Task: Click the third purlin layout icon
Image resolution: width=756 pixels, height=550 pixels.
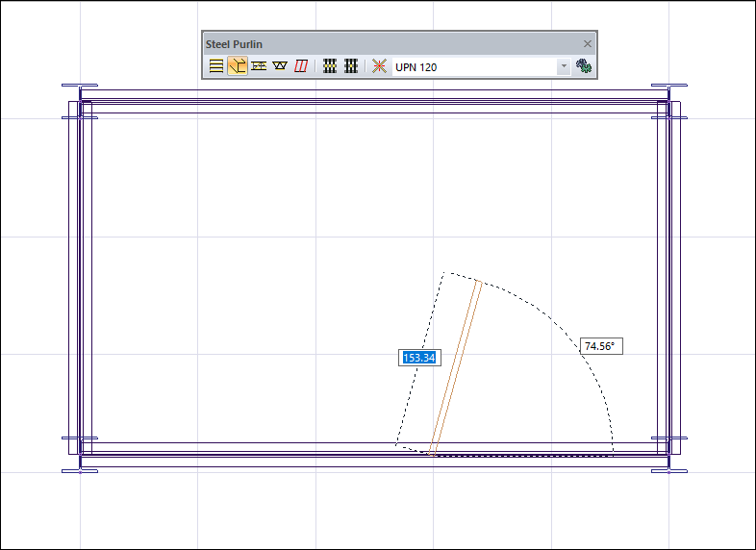Action: point(259,66)
